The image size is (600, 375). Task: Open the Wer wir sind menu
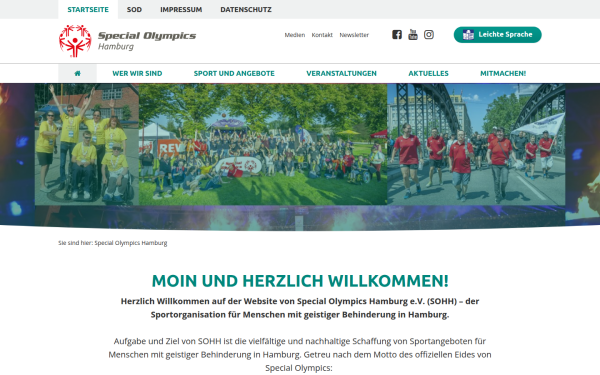click(x=137, y=73)
